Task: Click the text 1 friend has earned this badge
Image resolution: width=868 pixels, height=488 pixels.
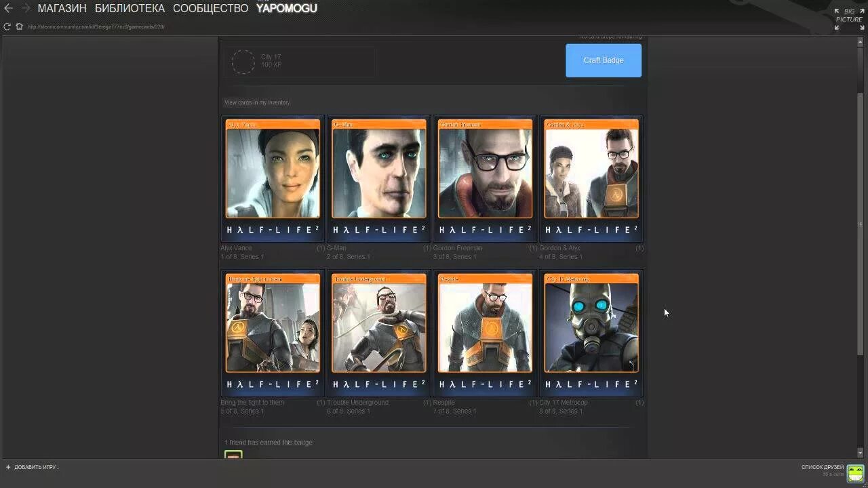Action: 269,443
